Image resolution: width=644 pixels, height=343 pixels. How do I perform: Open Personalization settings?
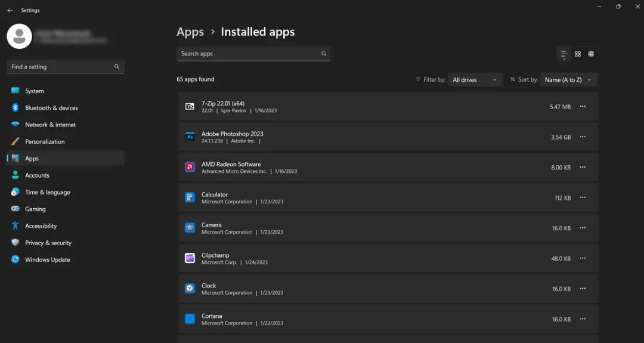coord(66,141)
